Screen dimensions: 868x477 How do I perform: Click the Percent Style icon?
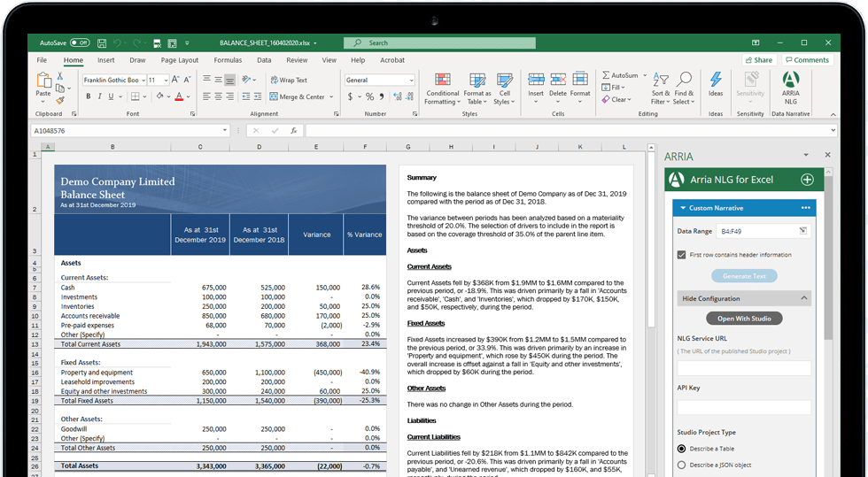[x=369, y=96]
